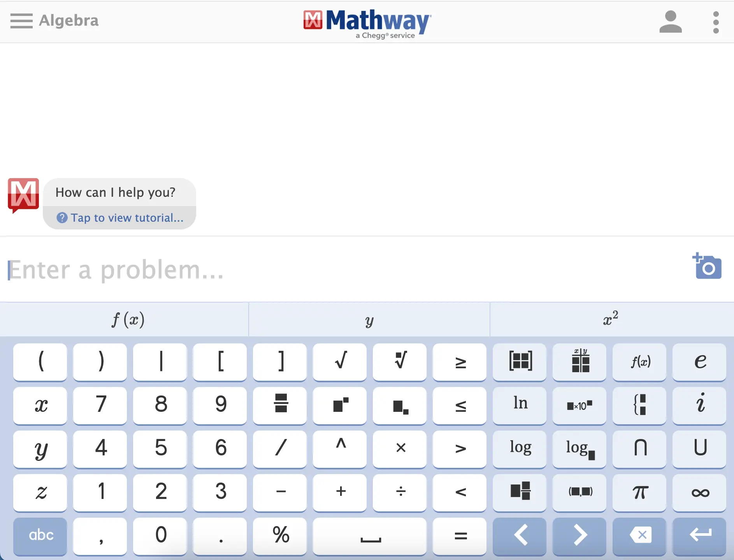This screenshot has height=560, width=734.
Task: Open the user account profile icon
Action: pos(670,22)
